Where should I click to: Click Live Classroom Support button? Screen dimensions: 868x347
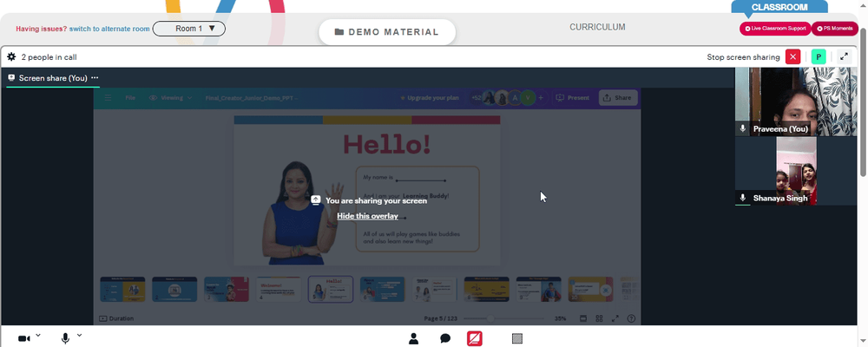pos(775,29)
